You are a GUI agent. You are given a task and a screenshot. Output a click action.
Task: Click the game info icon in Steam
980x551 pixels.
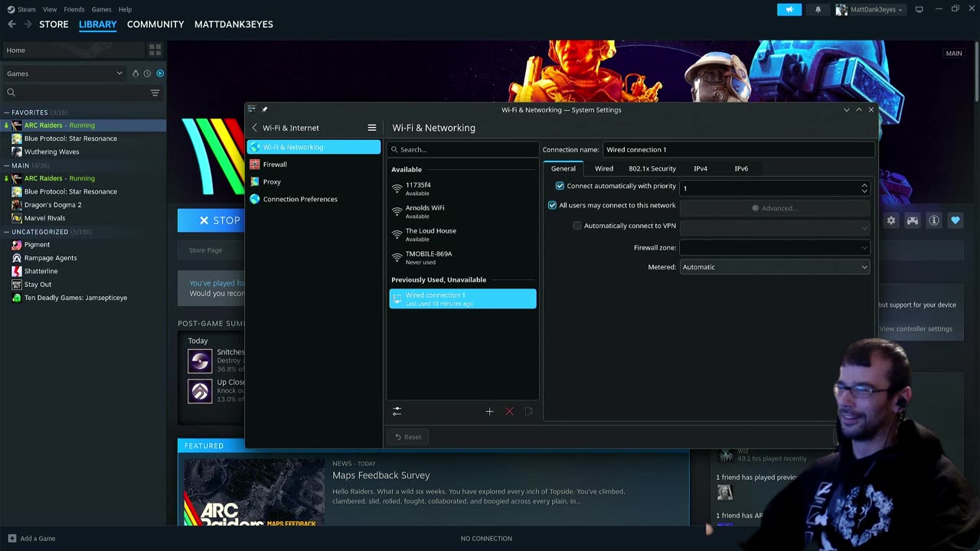point(934,220)
